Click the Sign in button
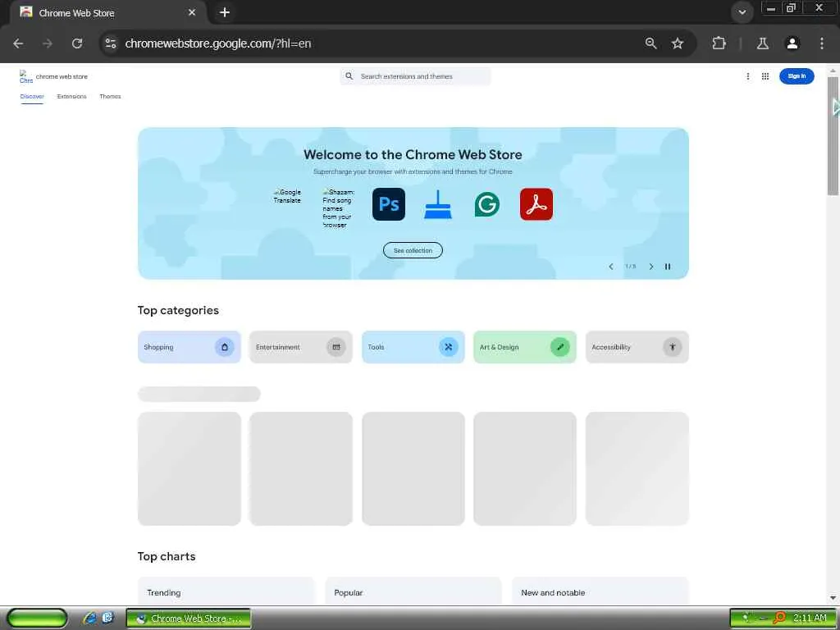Screen dimensions: 840x630 point(797,76)
